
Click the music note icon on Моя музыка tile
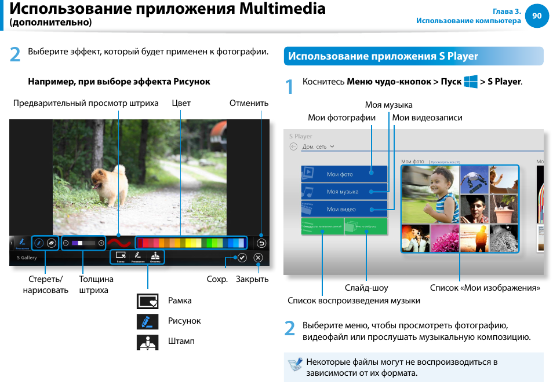tap(308, 192)
